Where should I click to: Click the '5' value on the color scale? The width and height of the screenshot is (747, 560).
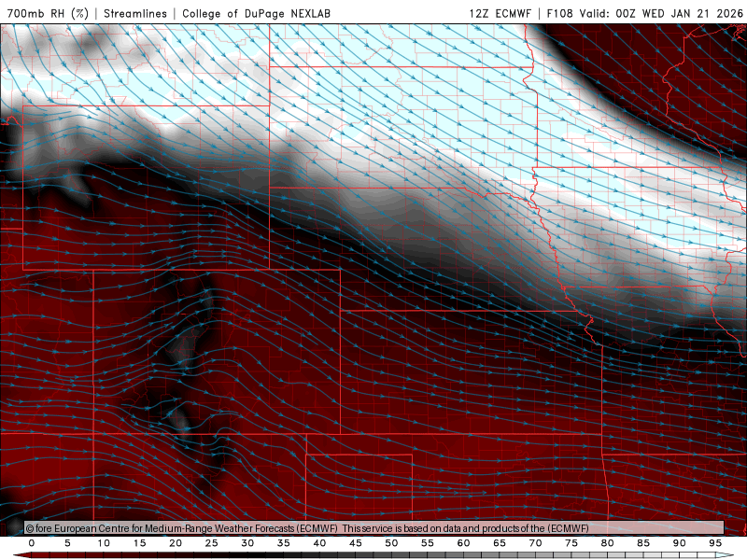(67, 543)
